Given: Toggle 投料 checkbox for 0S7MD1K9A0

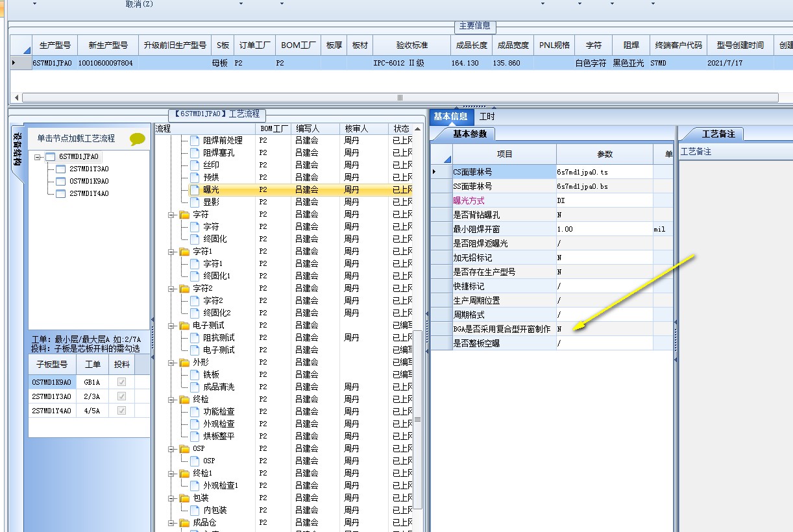Looking at the screenshot, I should [x=121, y=383].
